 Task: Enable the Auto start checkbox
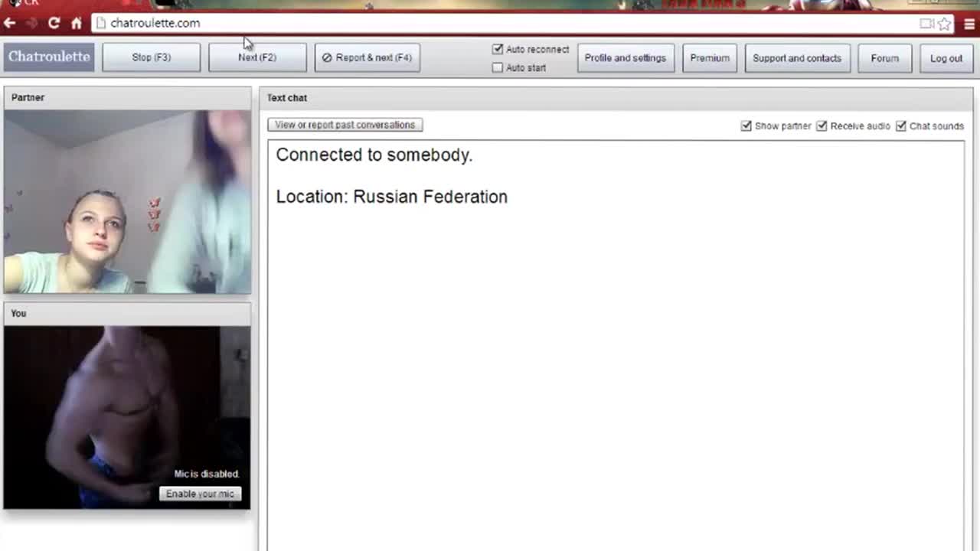point(498,67)
